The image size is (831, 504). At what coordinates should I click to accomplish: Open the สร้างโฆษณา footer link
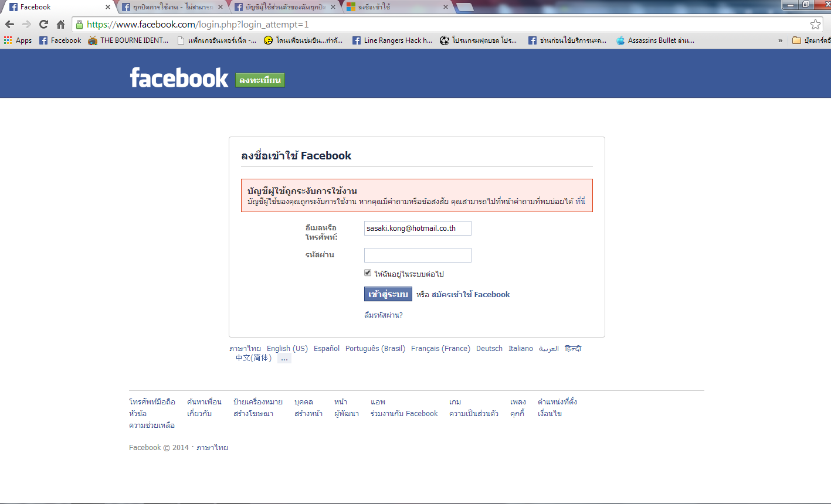pyautogui.click(x=253, y=414)
